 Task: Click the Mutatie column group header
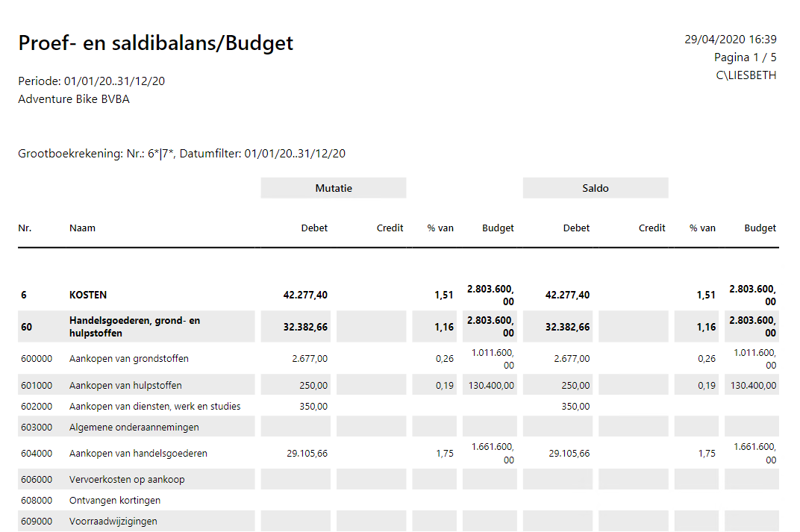(x=333, y=187)
